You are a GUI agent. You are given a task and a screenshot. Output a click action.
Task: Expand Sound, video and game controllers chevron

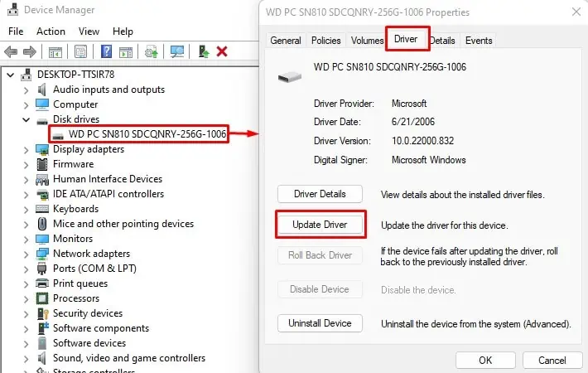[x=26, y=359]
